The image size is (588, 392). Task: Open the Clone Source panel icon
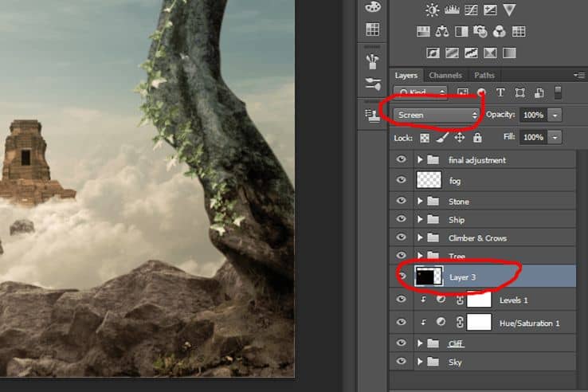point(372,116)
